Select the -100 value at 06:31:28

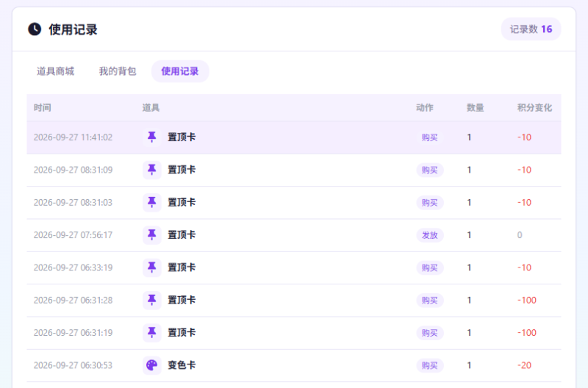tap(527, 301)
